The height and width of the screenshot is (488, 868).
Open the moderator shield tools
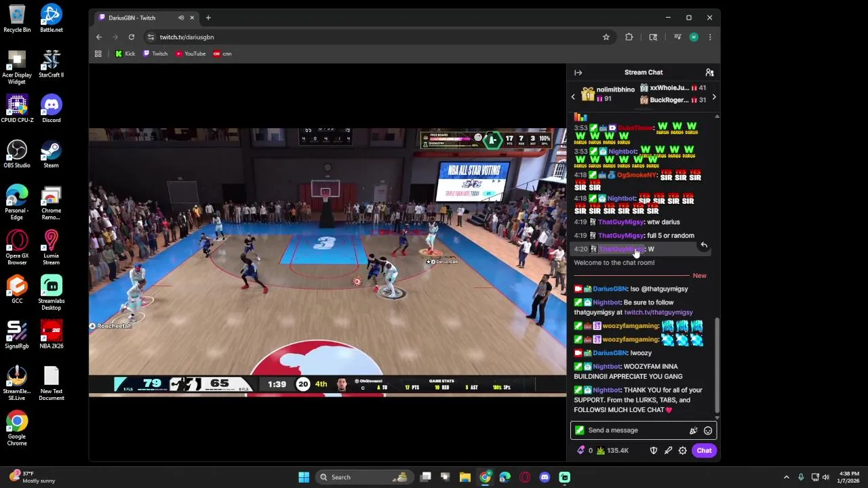point(653,451)
